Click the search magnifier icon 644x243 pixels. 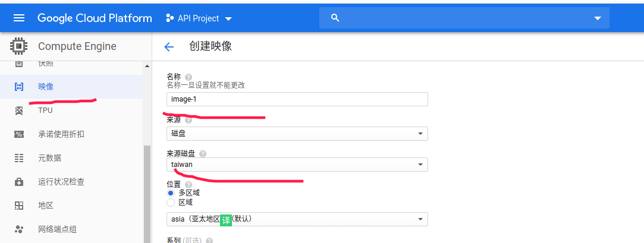(x=335, y=18)
